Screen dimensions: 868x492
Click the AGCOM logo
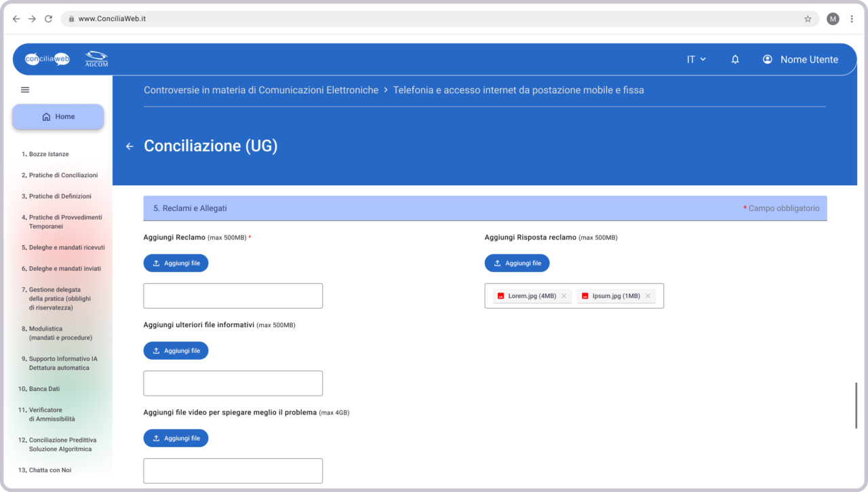pyautogui.click(x=96, y=59)
